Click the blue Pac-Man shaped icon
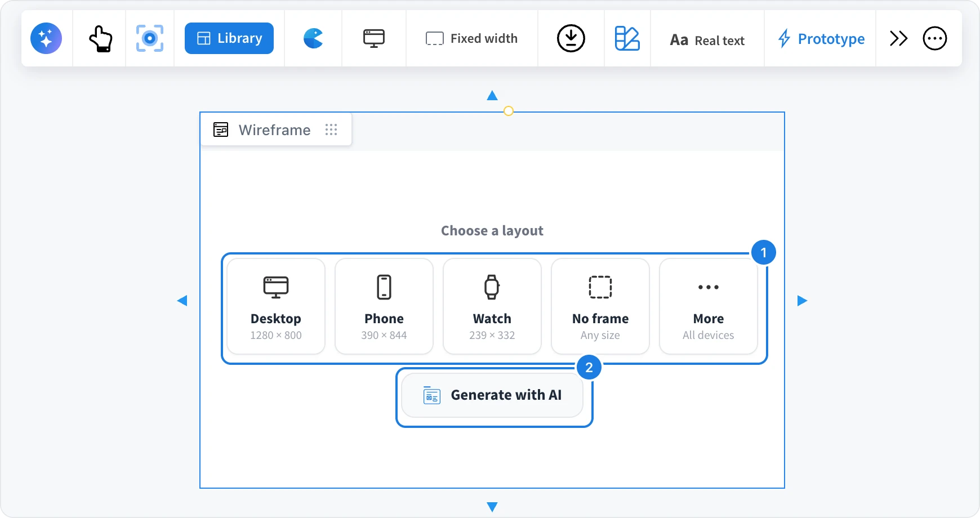 point(313,38)
